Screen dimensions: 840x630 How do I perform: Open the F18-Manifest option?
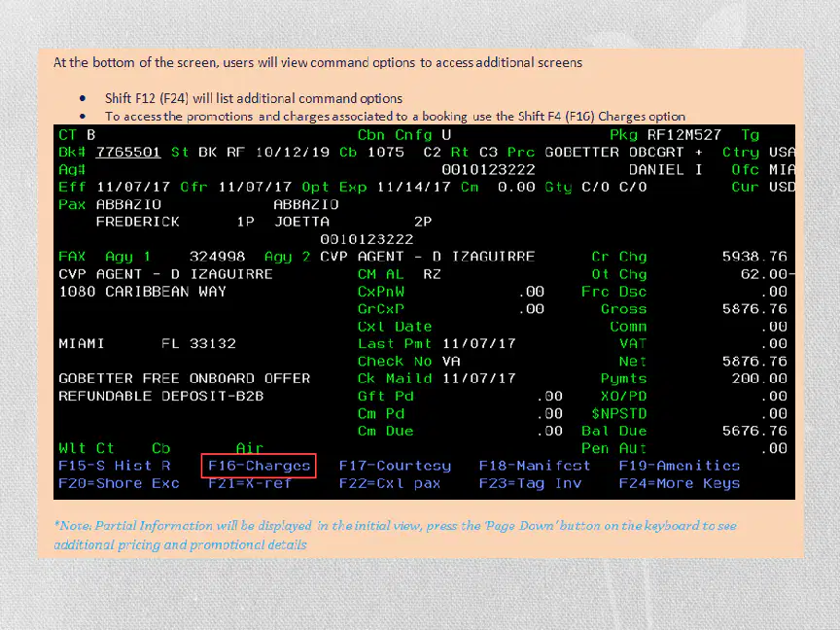(535, 466)
